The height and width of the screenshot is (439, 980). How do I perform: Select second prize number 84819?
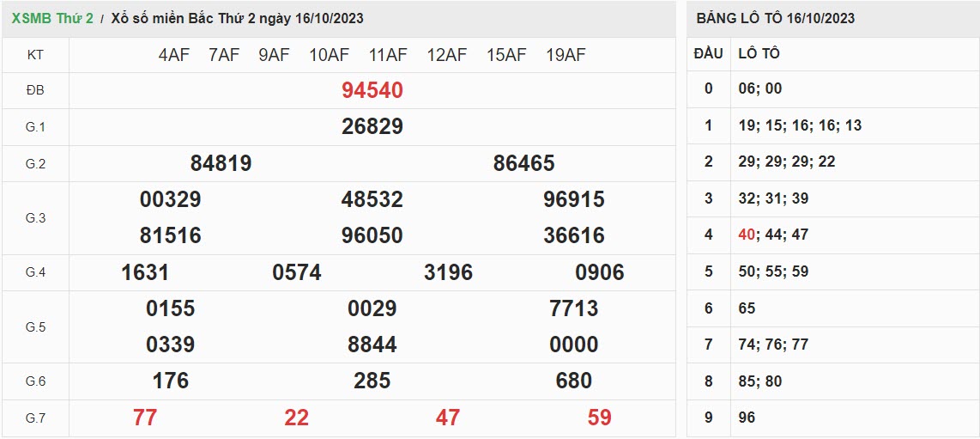[221, 163]
